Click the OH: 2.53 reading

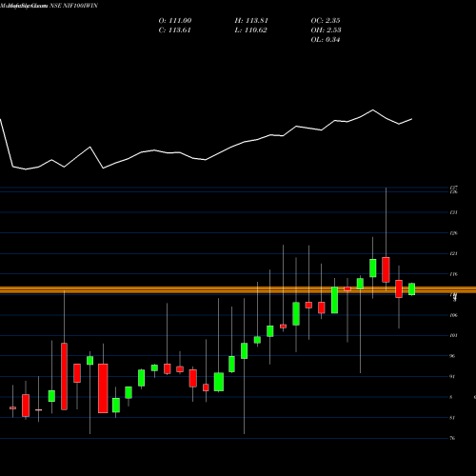326,30
